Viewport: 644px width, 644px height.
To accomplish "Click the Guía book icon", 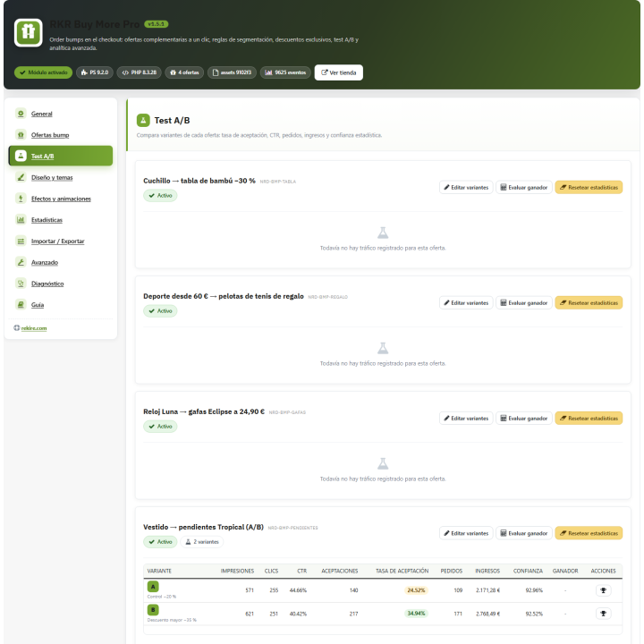I will click(21, 305).
